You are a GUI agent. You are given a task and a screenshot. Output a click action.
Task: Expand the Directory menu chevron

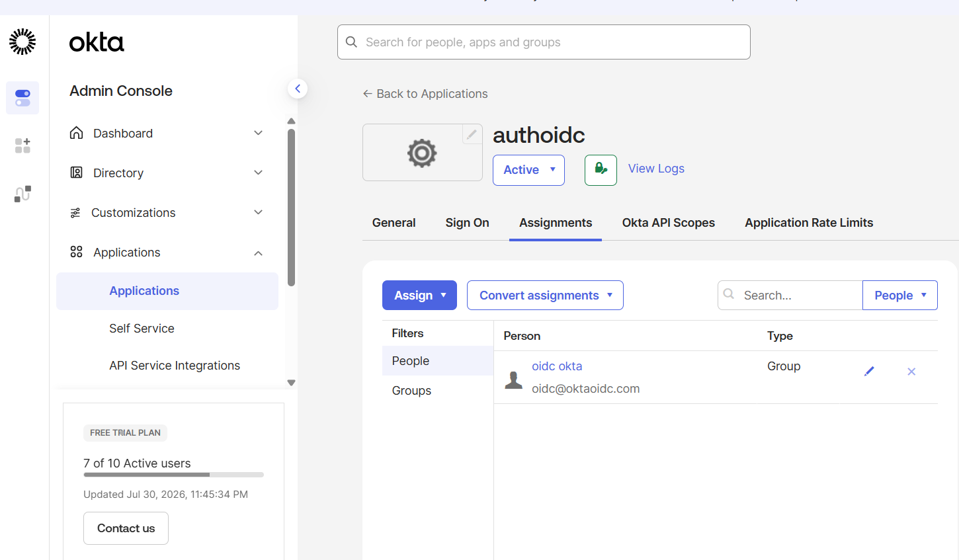tap(259, 173)
